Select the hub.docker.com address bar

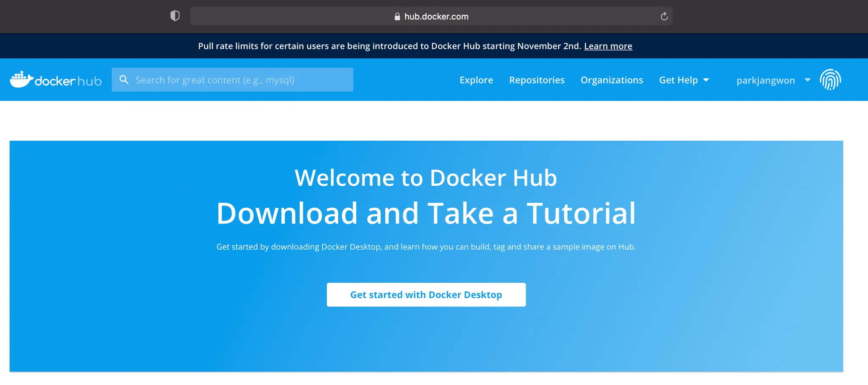(x=431, y=16)
